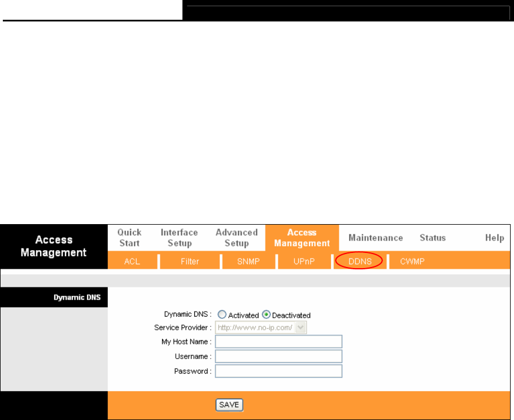Open the CWMP submenu
Screen dimensions: 514x420
click(412, 261)
